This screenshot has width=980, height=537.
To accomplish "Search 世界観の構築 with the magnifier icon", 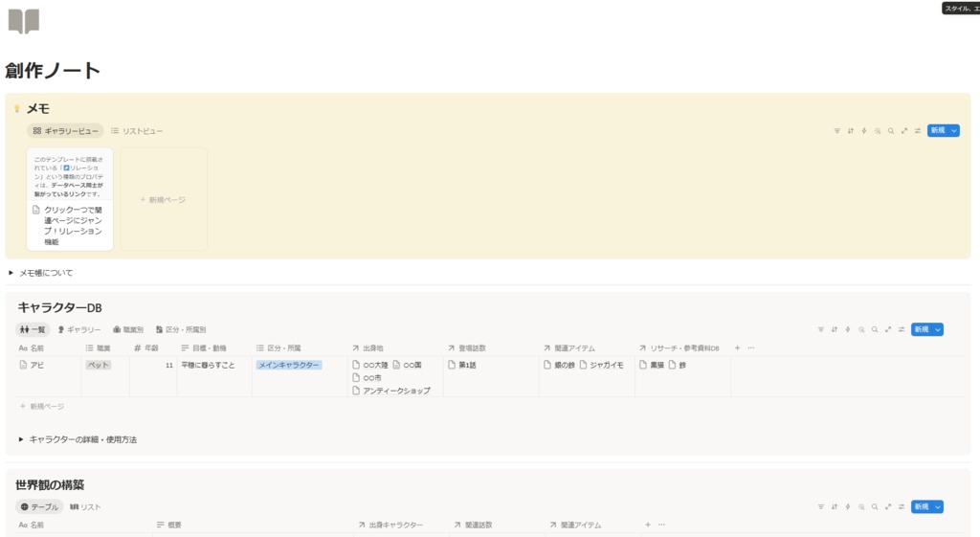I will click(x=875, y=507).
